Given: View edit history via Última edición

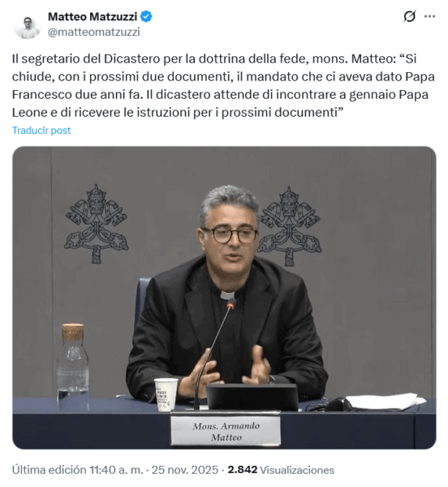Looking at the screenshot, I should 49,470.
